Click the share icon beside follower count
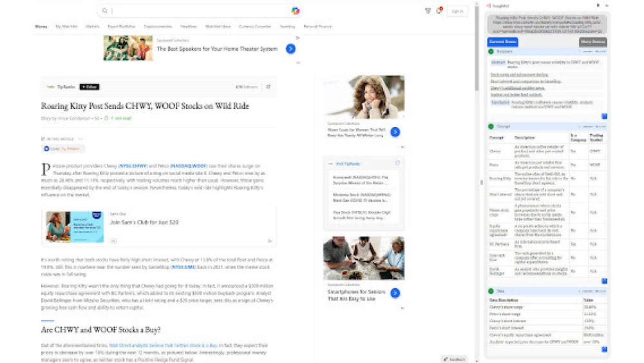Screen dimensions: 644x363 click(x=268, y=87)
